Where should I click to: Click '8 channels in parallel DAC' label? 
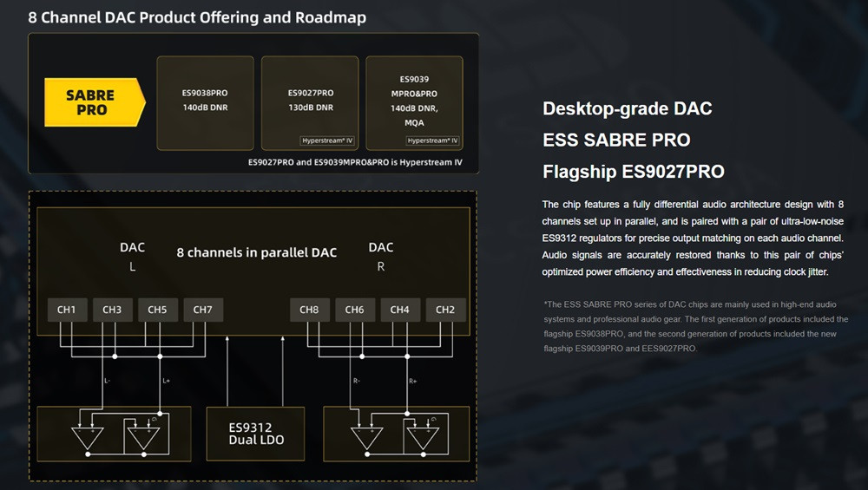(x=256, y=252)
